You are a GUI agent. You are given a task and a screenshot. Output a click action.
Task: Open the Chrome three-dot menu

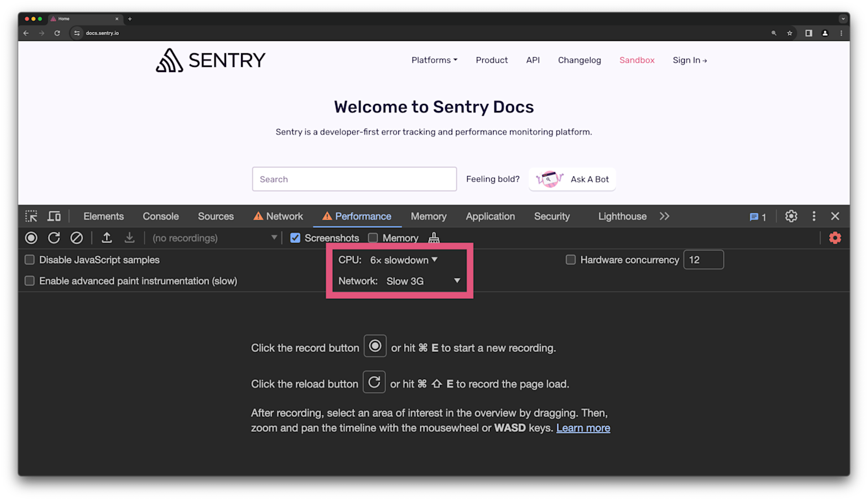[x=841, y=33]
